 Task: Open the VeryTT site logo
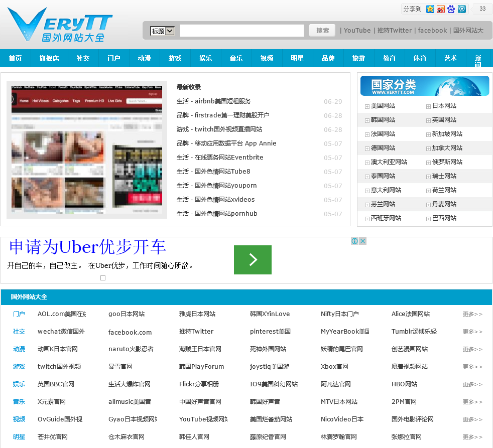(x=60, y=25)
